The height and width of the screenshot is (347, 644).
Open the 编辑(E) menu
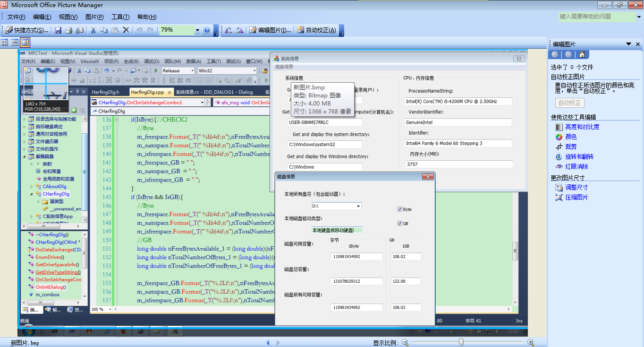(x=42, y=17)
